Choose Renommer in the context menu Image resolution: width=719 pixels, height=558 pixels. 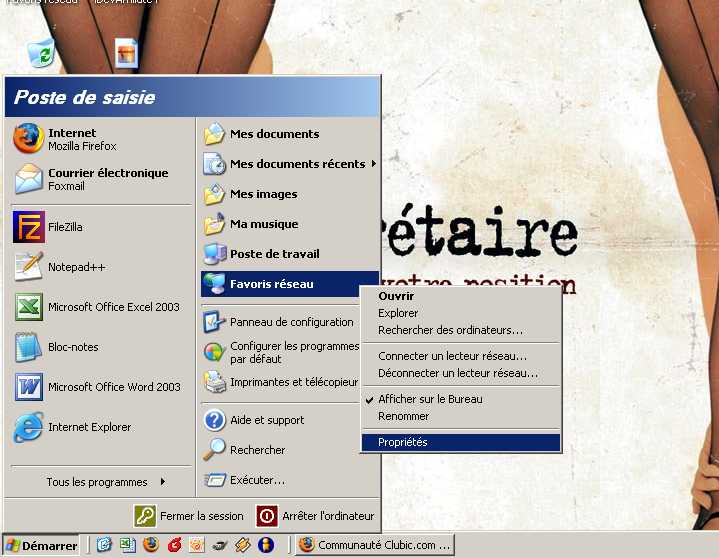click(403, 416)
